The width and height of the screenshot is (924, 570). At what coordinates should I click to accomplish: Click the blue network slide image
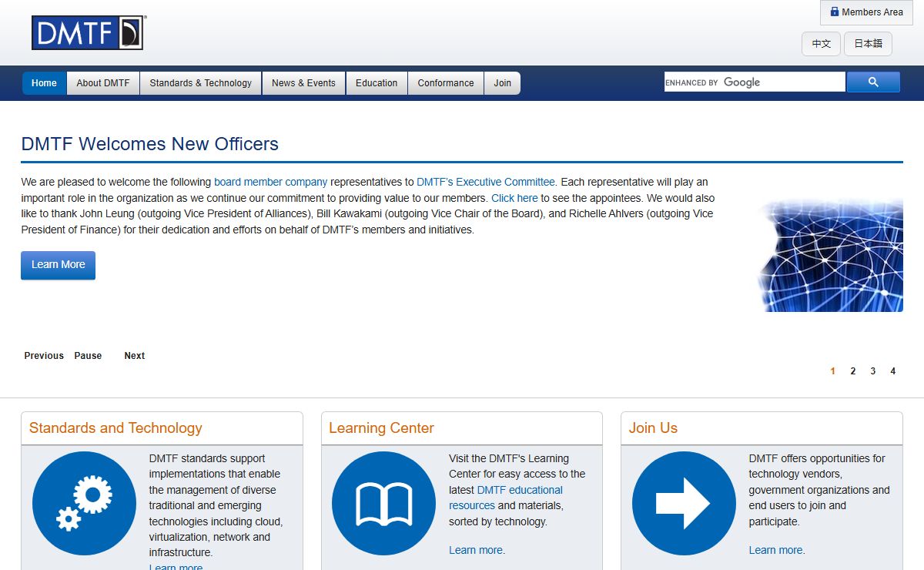point(830,255)
